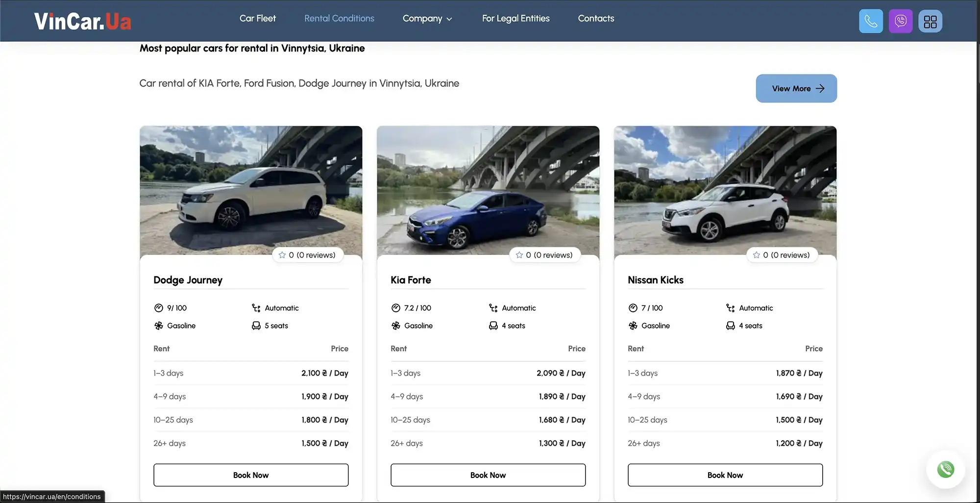Click the seat icon on Dodge Journey card
This screenshot has height=503, width=980.
coord(256,326)
